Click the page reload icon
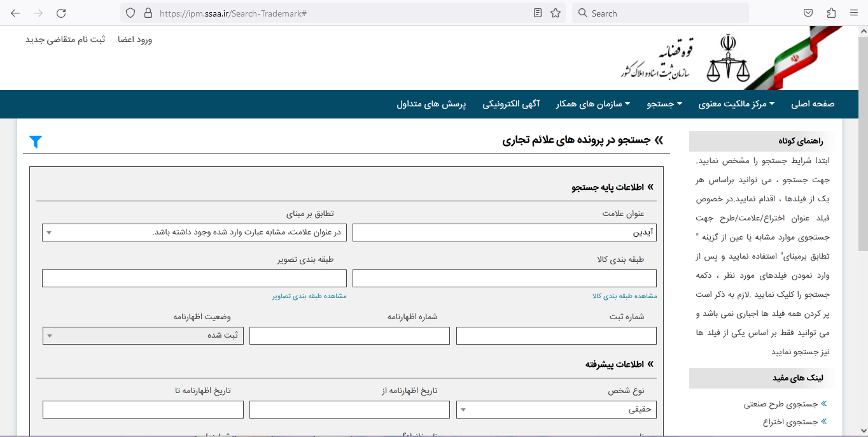 (x=61, y=13)
